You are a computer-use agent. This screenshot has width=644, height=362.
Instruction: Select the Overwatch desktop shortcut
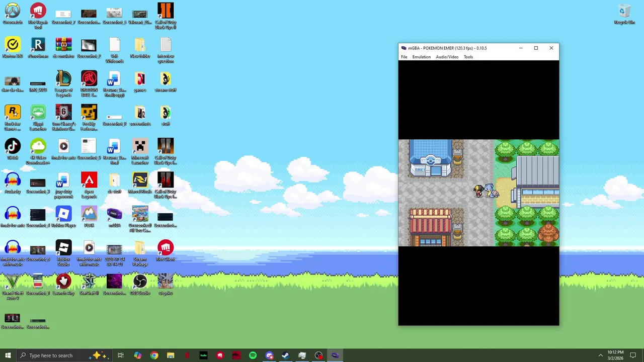13,15
